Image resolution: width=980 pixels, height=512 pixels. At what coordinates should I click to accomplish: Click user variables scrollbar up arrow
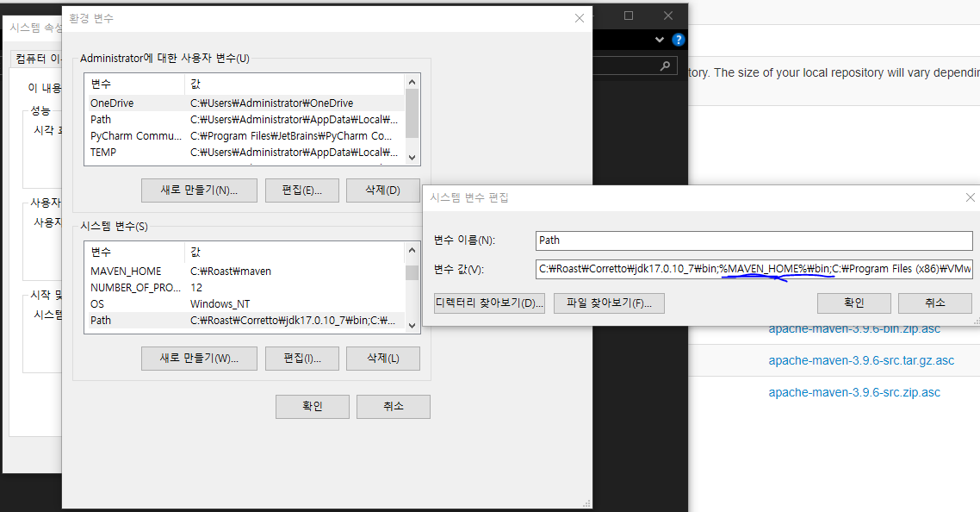tap(412, 82)
